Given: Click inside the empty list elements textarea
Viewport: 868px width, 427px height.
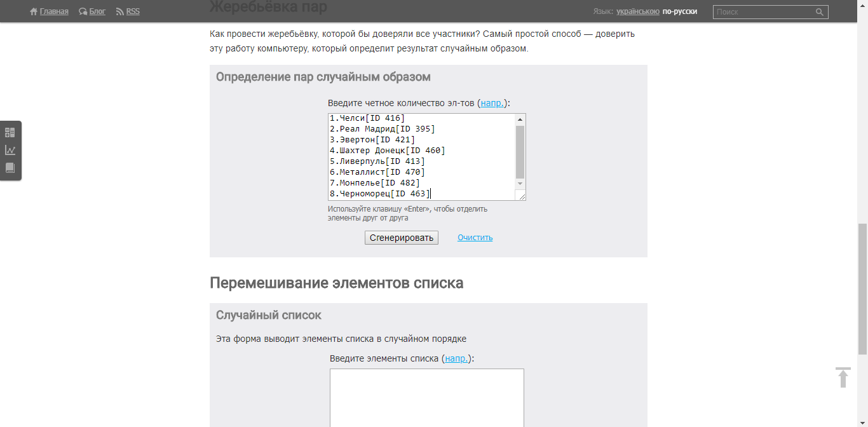Looking at the screenshot, I should [x=426, y=397].
